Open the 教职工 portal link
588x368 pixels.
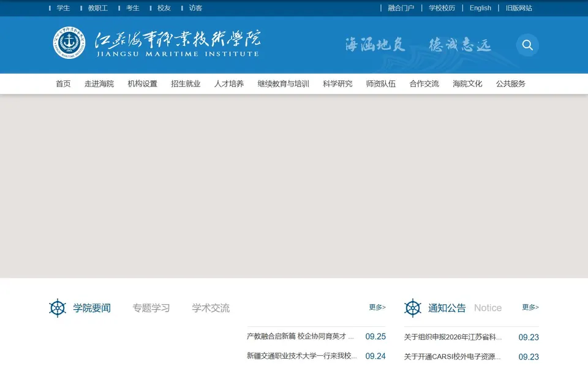tap(98, 8)
